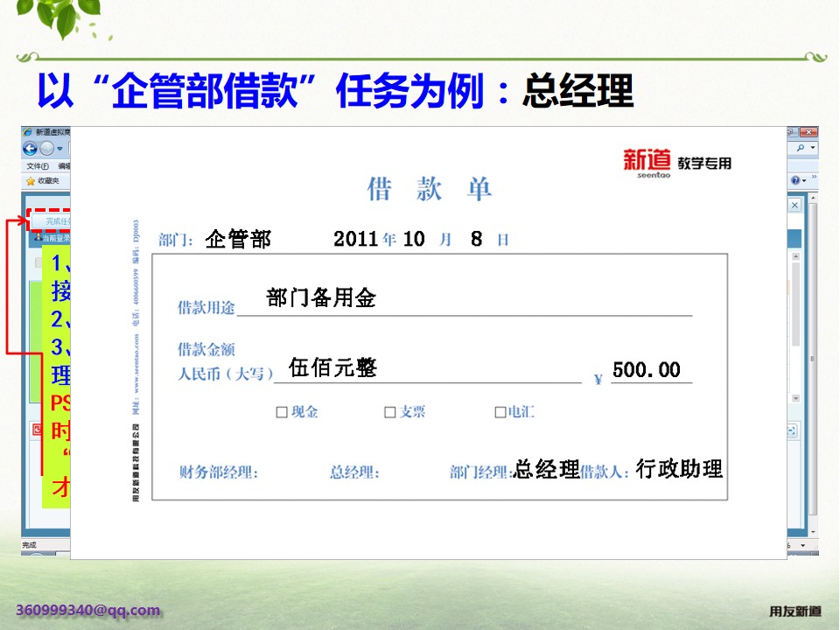Click the blue refresh icon on the right panel
This screenshot has height=630, width=840.
793,430
